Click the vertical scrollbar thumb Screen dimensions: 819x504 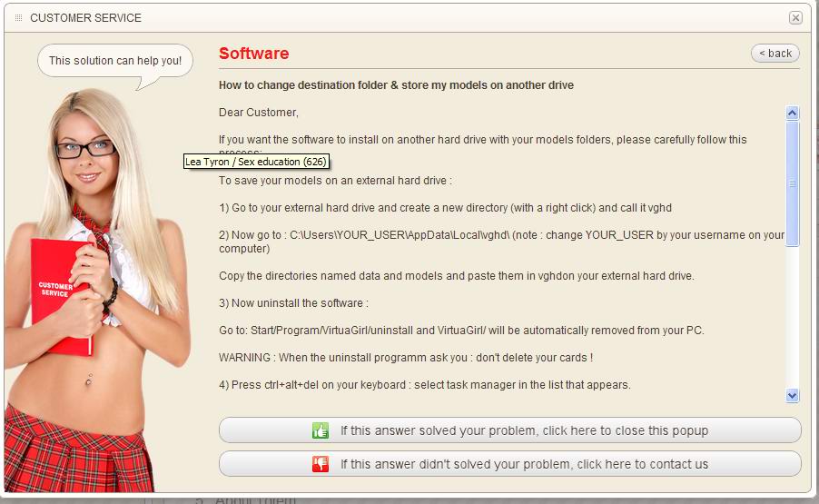792,183
